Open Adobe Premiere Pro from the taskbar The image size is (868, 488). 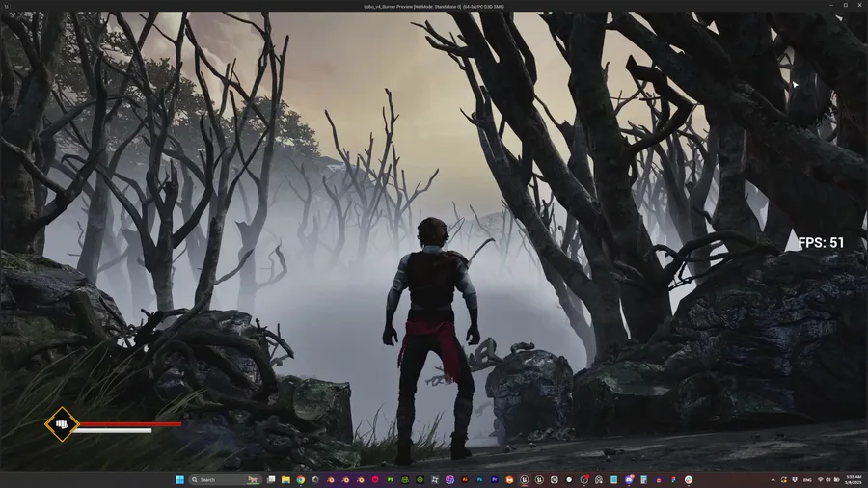point(495,479)
